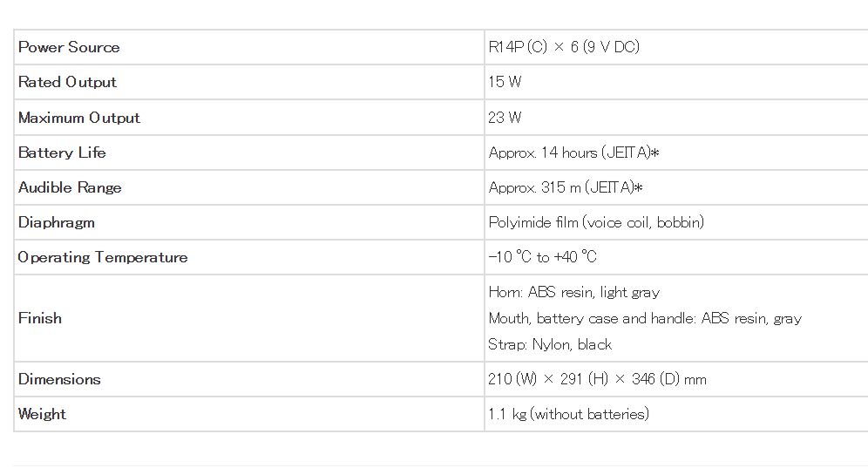Click the Diaphragm row label
This screenshot has height=468, width=868.
[57, 222]
